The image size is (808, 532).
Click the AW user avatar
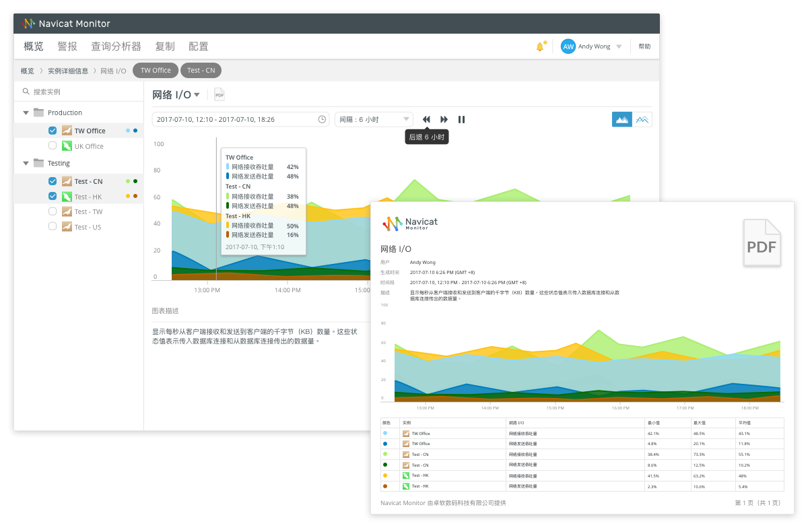(568, 46)
